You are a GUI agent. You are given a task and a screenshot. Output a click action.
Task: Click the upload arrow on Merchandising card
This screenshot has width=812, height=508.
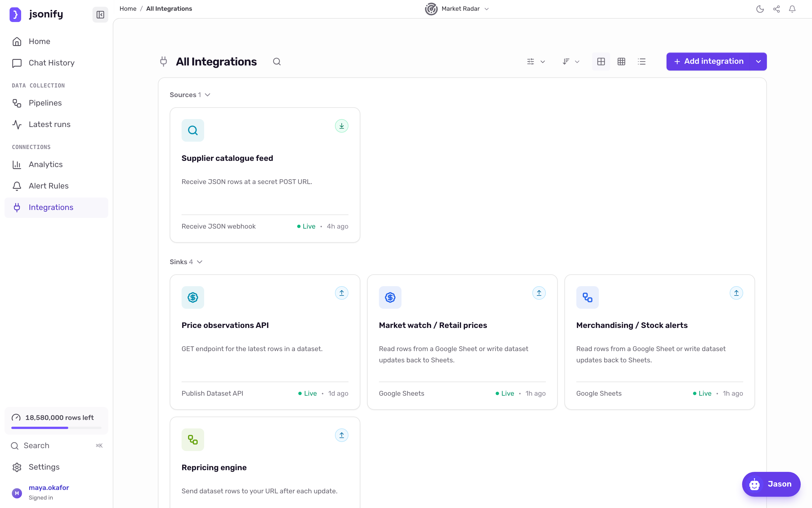[x=736, y=293]
